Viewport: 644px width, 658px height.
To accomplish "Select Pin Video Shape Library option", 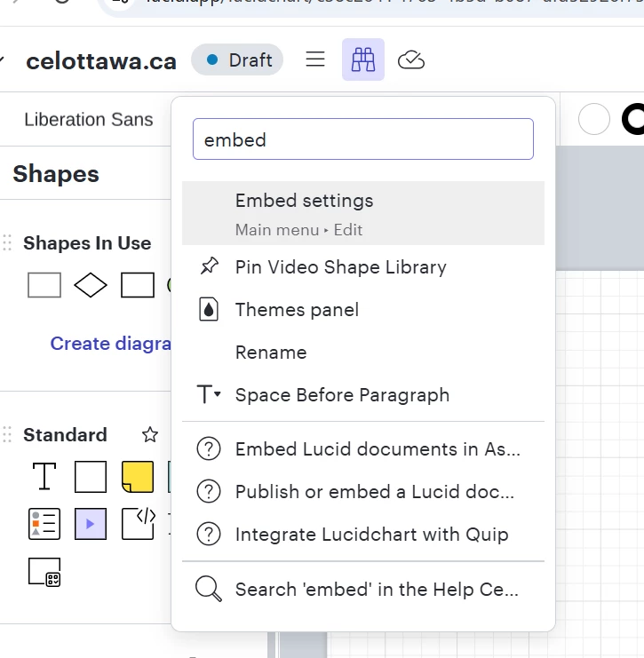I will pyautogui.click(x=363, y=267).
